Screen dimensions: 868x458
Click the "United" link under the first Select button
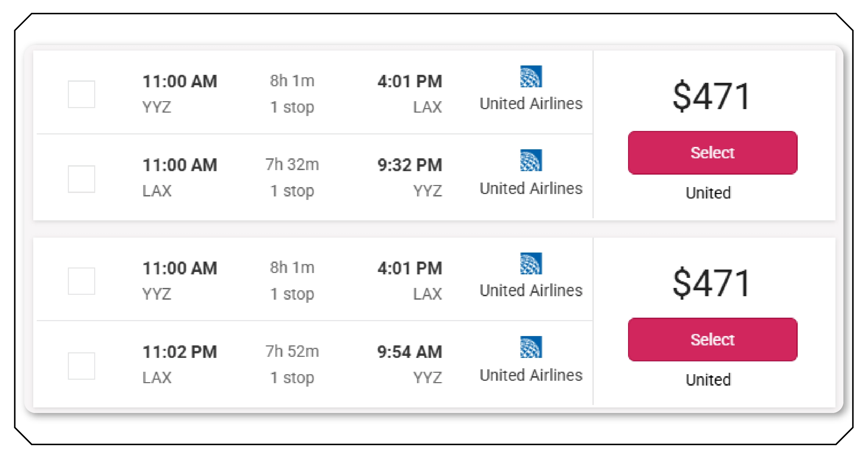pos(708,193)
